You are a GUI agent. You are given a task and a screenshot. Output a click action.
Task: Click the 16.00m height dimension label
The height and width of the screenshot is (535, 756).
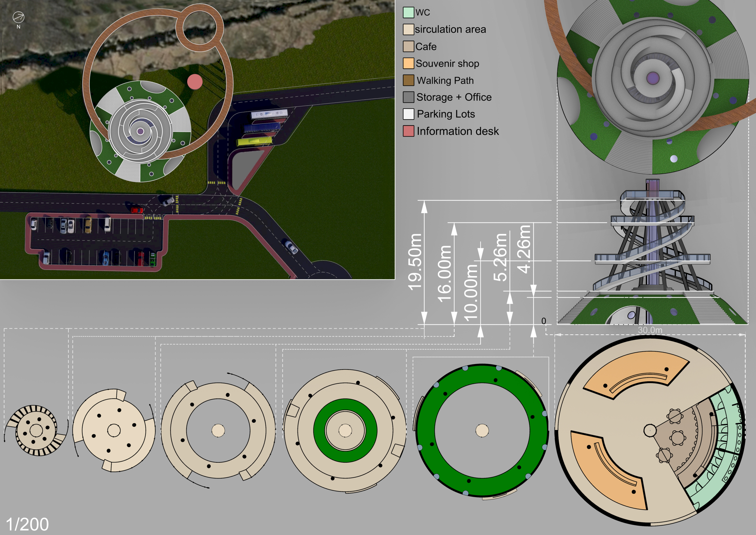(444, 274)
